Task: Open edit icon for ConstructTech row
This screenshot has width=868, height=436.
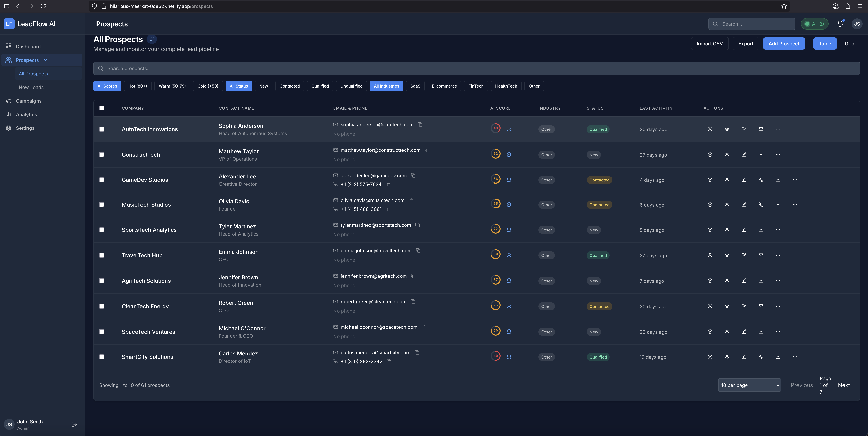Action: [x=744, y=155]
